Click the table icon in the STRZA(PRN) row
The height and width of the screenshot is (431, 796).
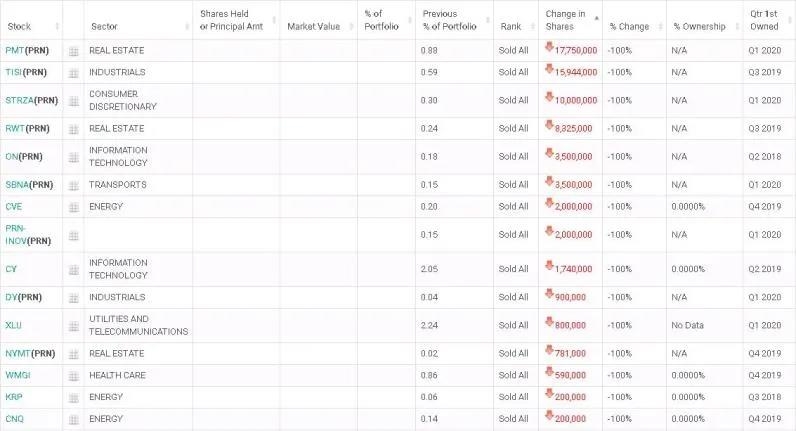[x=74, y=100]
